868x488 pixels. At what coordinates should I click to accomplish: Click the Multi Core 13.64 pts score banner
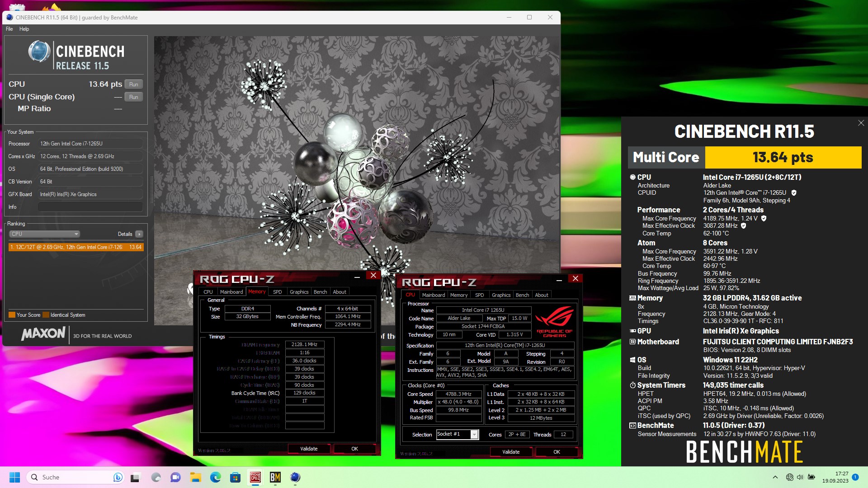pos(745,157)
